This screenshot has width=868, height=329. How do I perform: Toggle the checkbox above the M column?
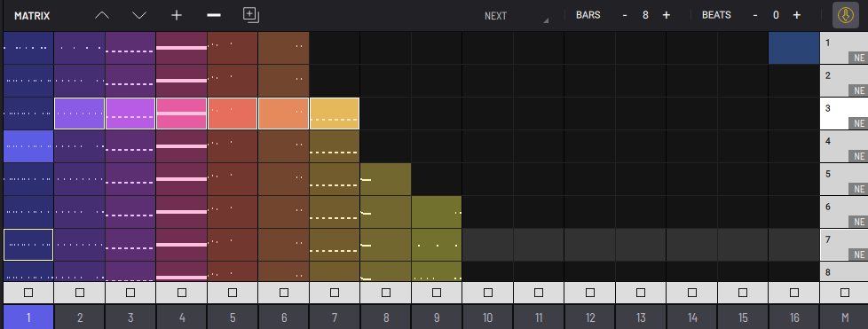click(845, 293)
